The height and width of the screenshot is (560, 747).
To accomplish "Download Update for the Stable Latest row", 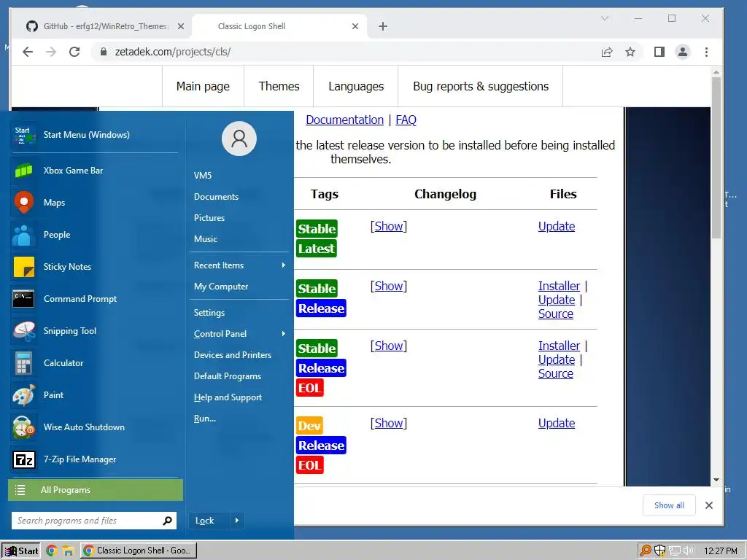I will pyautogui.click(x=557, y=226).
